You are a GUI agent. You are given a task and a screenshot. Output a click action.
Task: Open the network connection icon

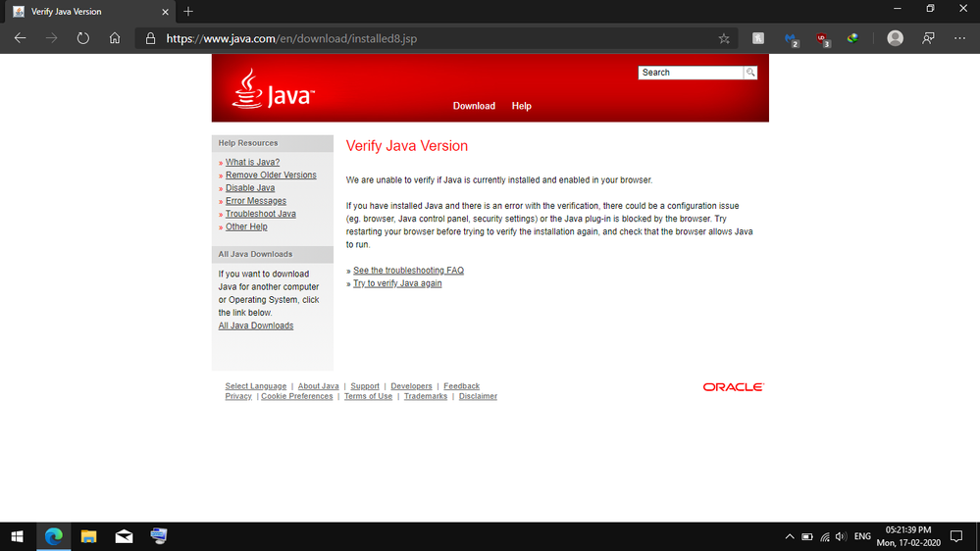[x=825, y=536]
